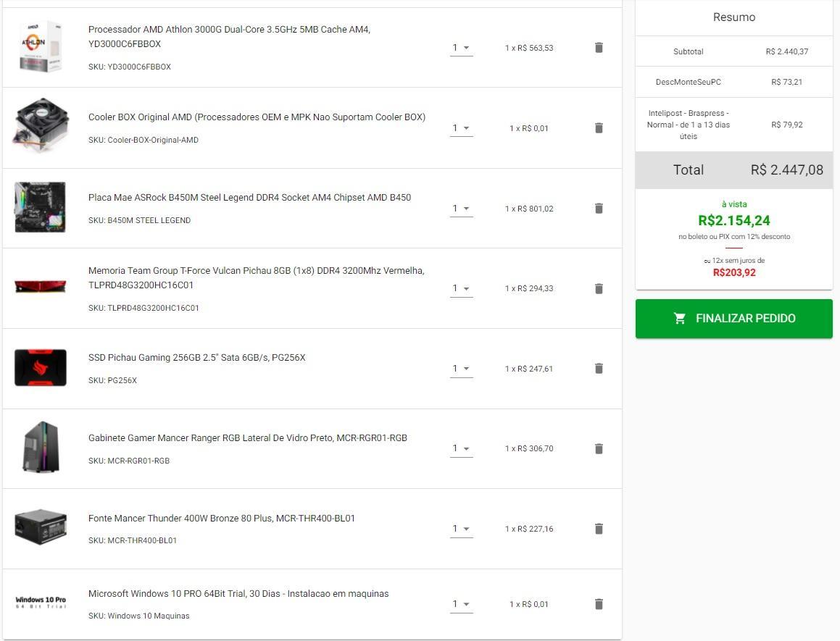Open quantity dropdown for SSD Pichau Gaming

(x=461, y=369)
